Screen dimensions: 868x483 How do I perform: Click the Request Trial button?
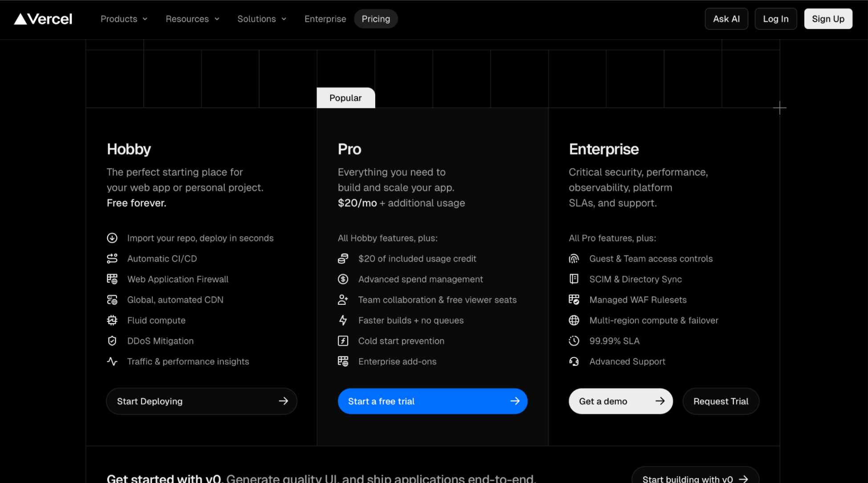721,401
